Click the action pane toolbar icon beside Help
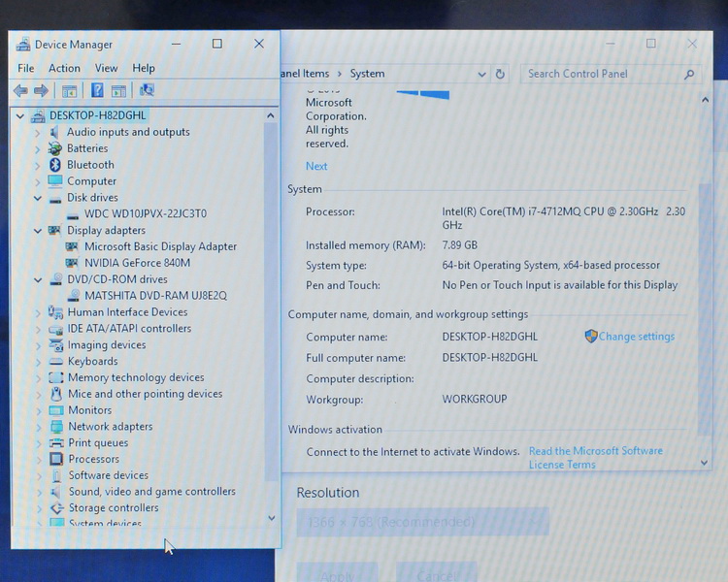The height and width of the screenshot is (582, 728). 118,91
